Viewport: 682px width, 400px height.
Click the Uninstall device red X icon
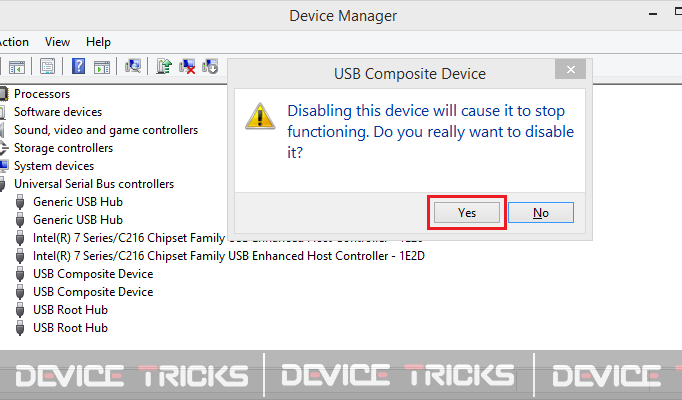point(187,67)
